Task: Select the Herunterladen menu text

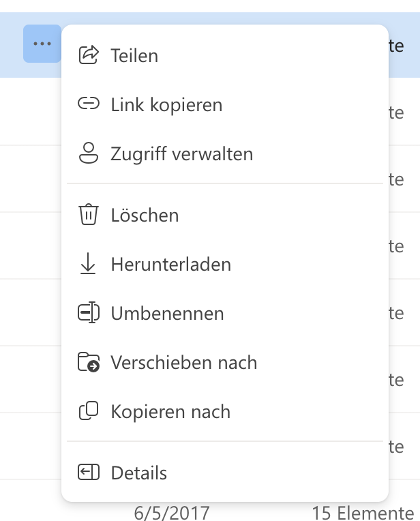Action: [x=171, y=265]
